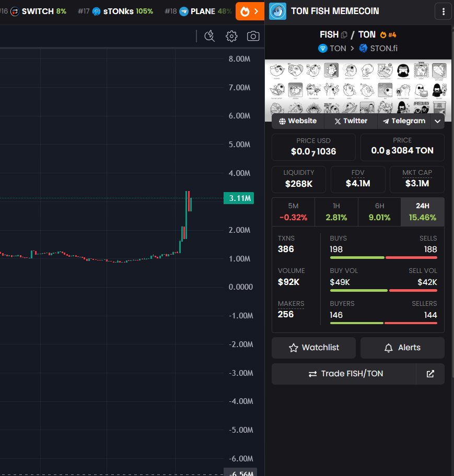This screenshot has width=454, height=476.
Task: Click the buyers versus sellers ratio bar
Action: (x=383, y=323)
